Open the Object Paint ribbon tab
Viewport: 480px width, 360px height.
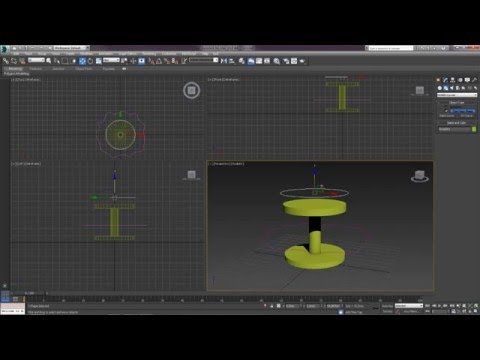(x=83, y=69)
